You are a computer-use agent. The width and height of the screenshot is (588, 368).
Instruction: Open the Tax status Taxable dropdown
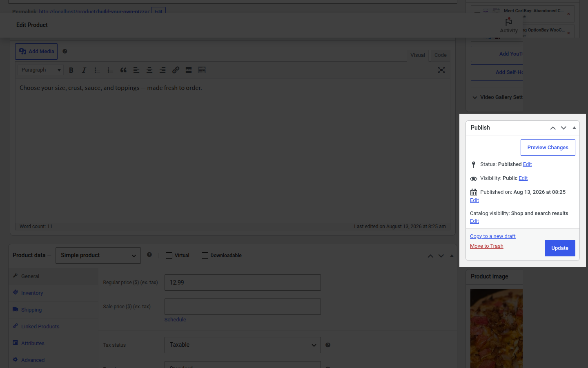243,345
